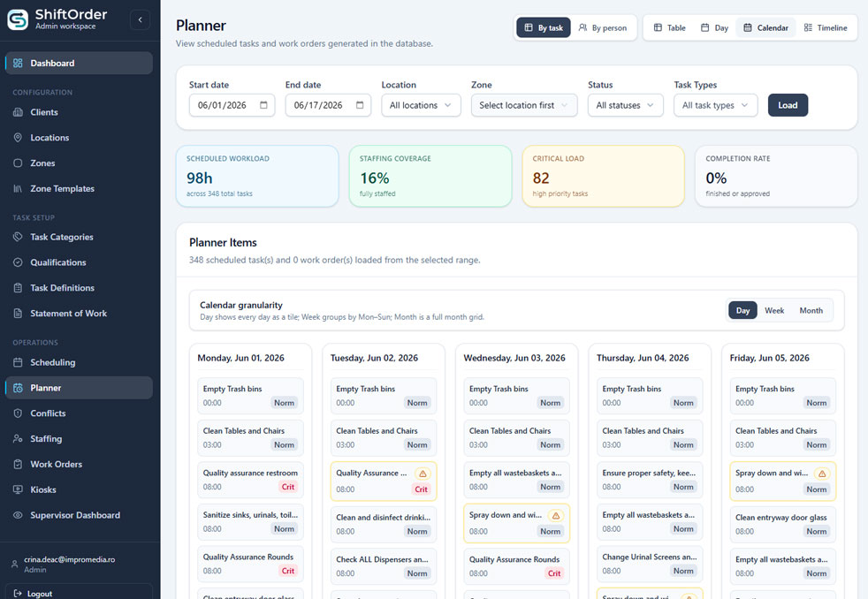This screenshot has width=868, height=599.
Task: Open the All statuses dropdown
Action: (625, 105)
